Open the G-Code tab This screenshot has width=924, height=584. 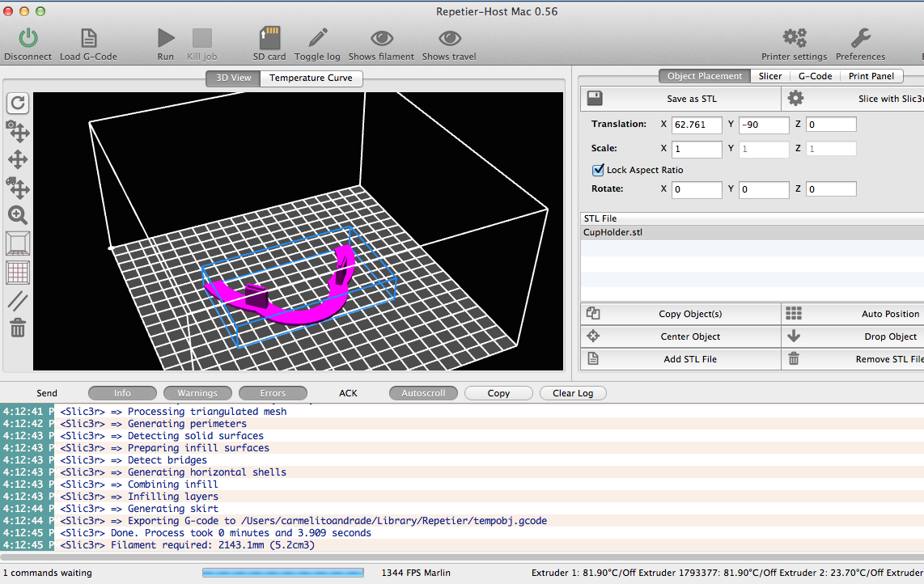point(815,76)
